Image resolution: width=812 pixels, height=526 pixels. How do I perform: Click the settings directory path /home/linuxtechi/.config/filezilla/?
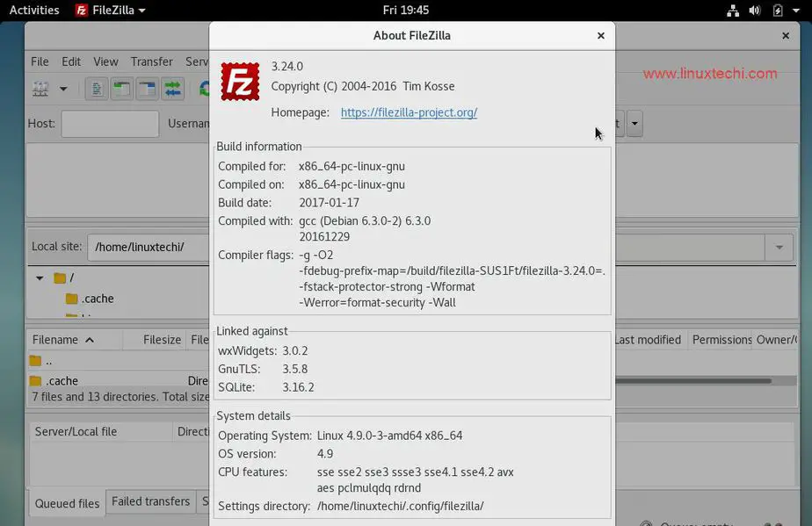pos(401,507)
